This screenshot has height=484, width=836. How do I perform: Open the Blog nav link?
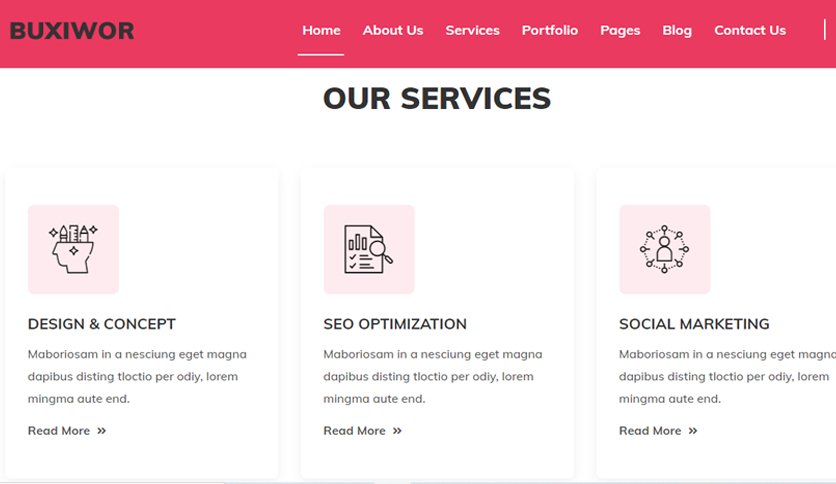click(x=677, y=31)
